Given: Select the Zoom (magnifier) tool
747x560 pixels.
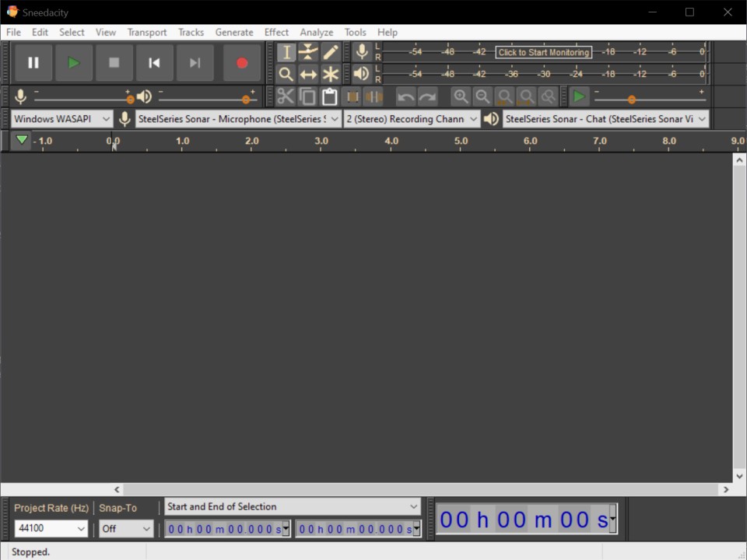Looking at the screenshot, I should click(x=286, y=75).
